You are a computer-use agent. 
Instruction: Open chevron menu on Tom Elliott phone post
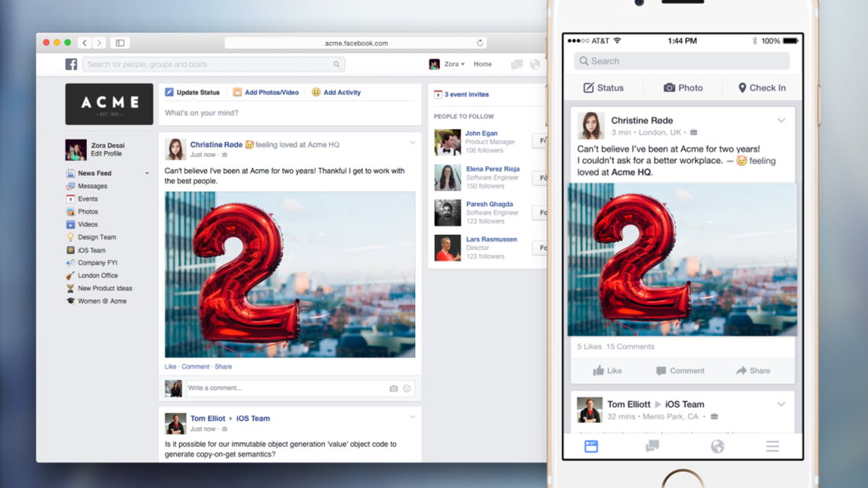point(781,404)
